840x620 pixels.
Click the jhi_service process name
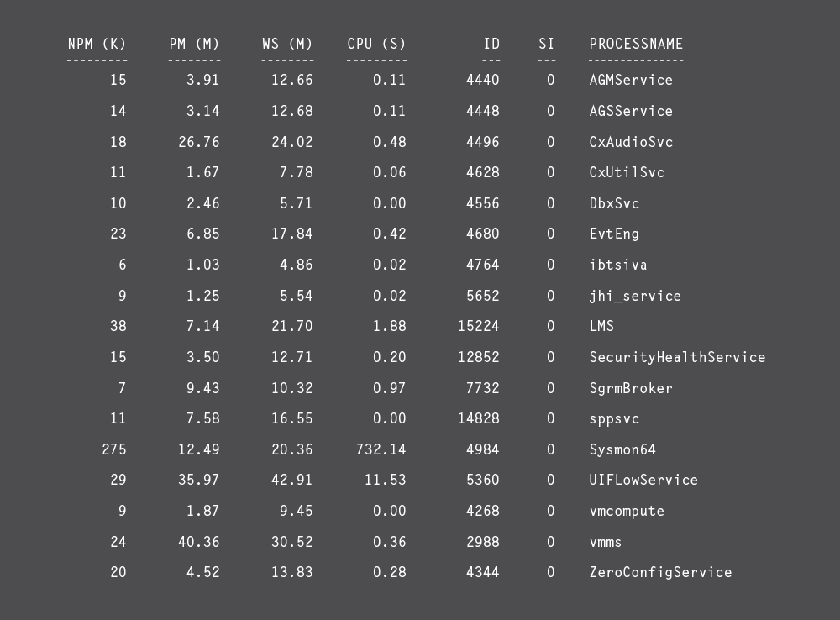click(x=635, y=296)
